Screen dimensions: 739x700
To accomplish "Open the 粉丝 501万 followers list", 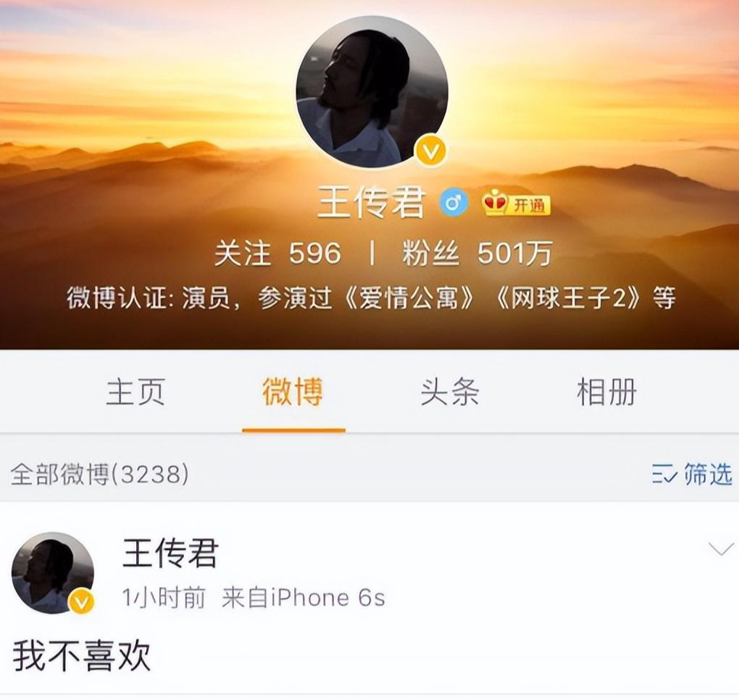I will pos(477,253).
